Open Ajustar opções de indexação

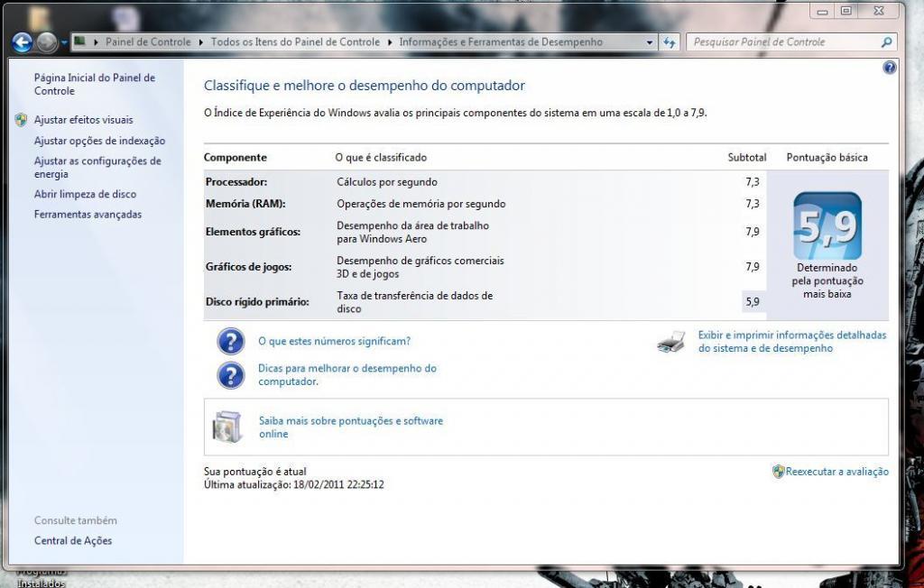99,141
